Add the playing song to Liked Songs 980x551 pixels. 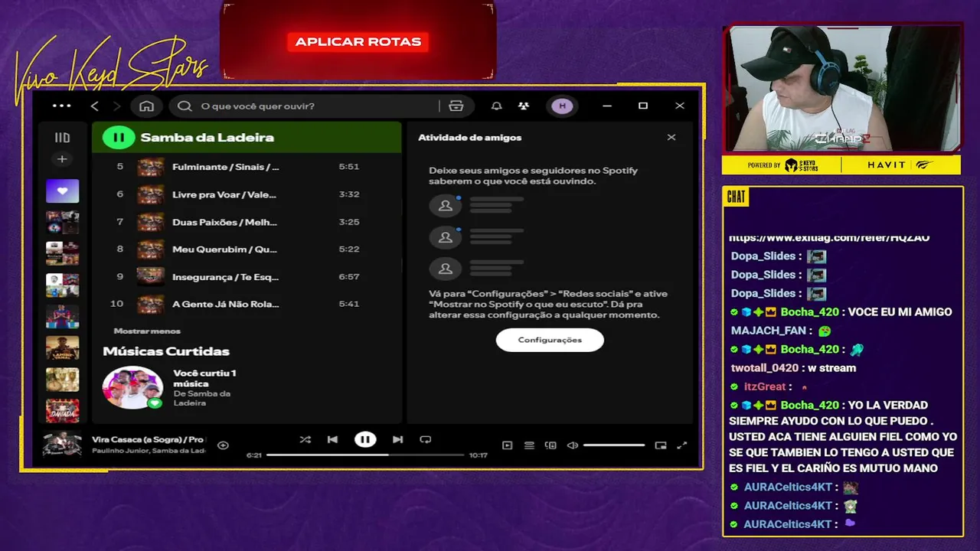(x=223, y=445)
